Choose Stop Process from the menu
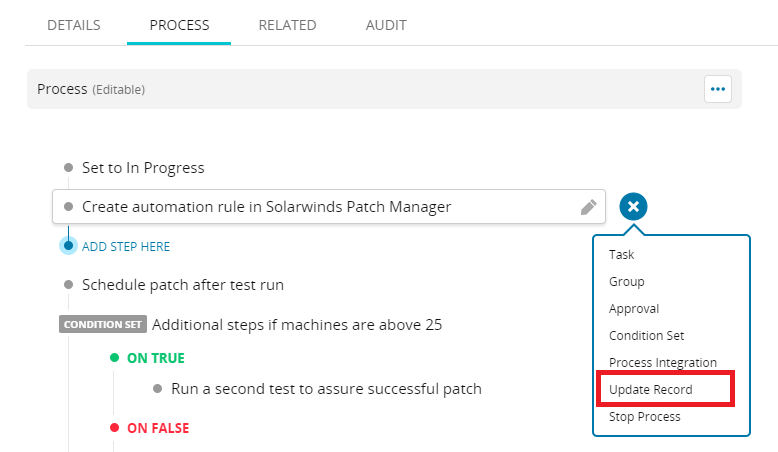Viewport: 778px width, 452px height. click(644, 417)
